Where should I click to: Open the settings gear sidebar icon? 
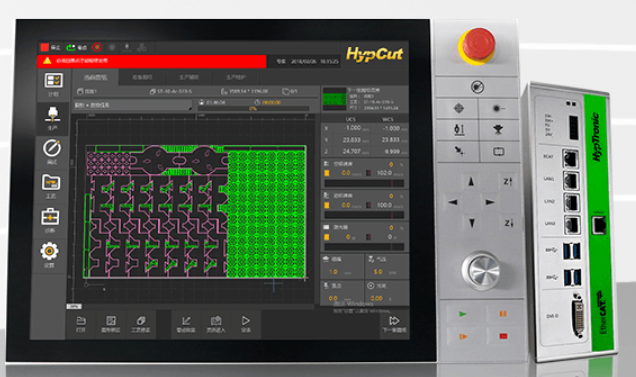[49, 251]
